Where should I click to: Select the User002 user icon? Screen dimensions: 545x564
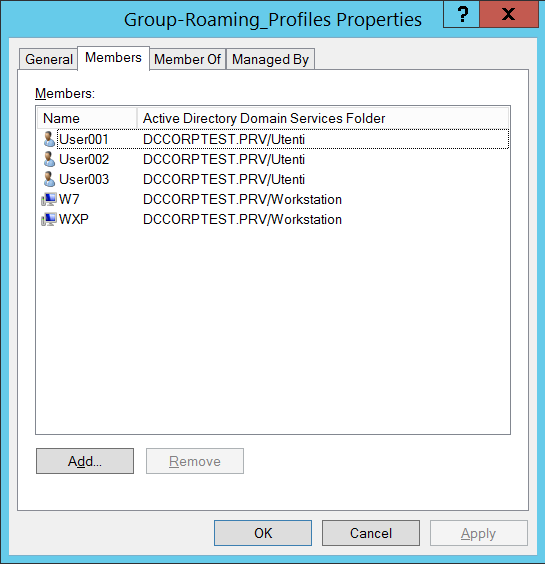pyautogui.click(x=49, y=159)
